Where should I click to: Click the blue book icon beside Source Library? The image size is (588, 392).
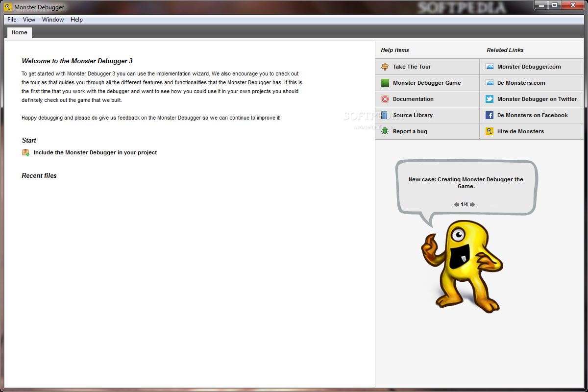[x=385, y=115]
